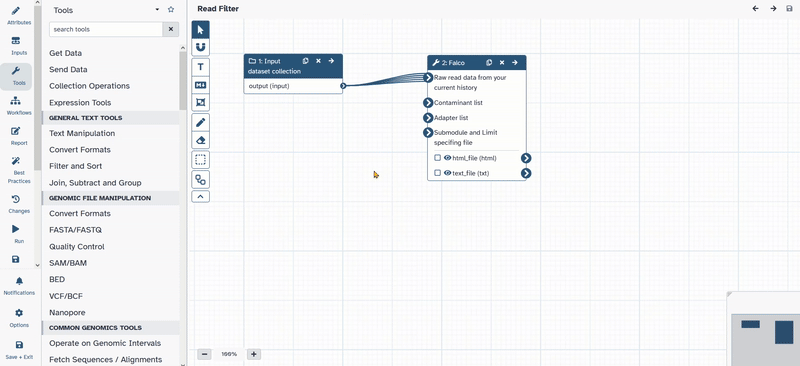Open VCF/BCF tool section
Screen dimensions: 800x366
66,296
